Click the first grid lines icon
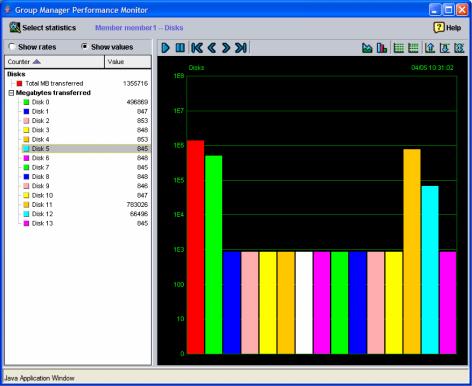This screenshot has height=386, width=472. (398, 48)
